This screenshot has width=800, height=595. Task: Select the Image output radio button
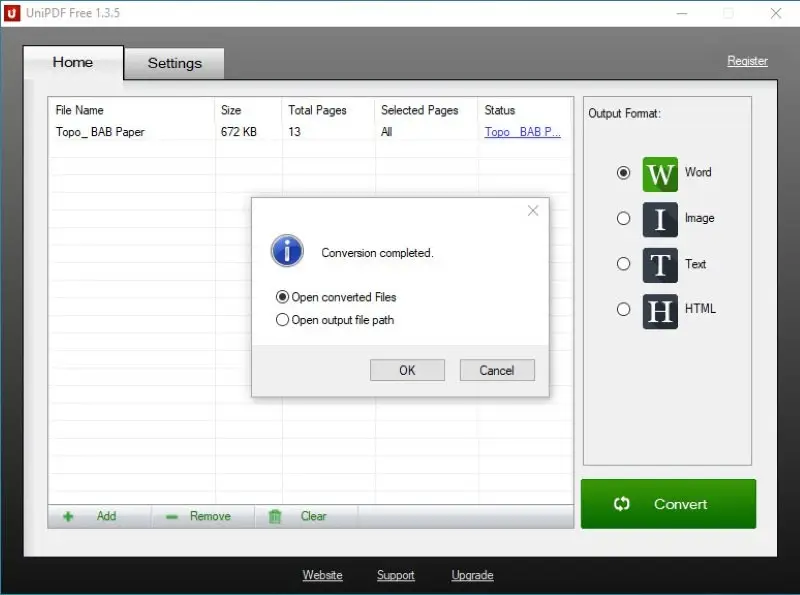click(x=623, y=218)
